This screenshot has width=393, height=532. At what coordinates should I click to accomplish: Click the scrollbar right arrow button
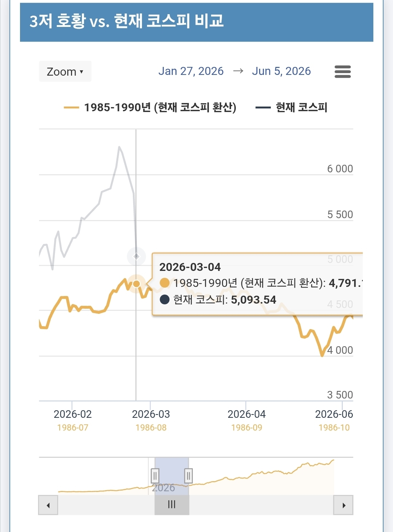(344, 505)
